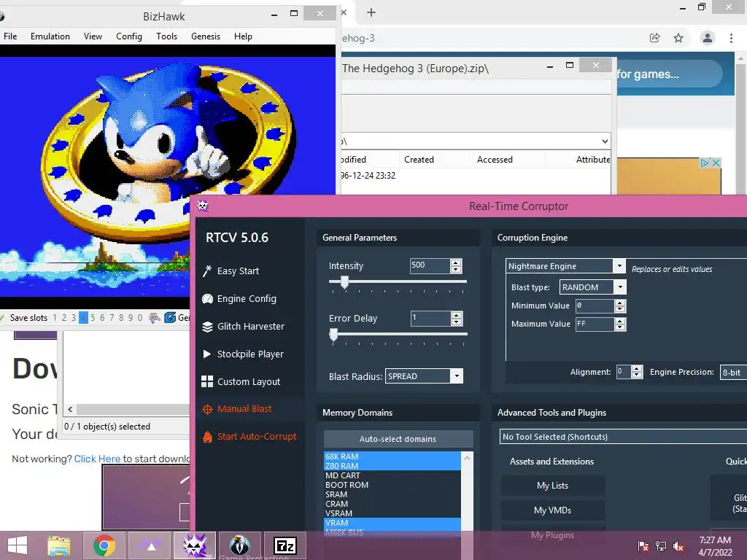Screen dimensions: 747x560
Task: Open File Explorer from taskbar
Action: point(59,545)
